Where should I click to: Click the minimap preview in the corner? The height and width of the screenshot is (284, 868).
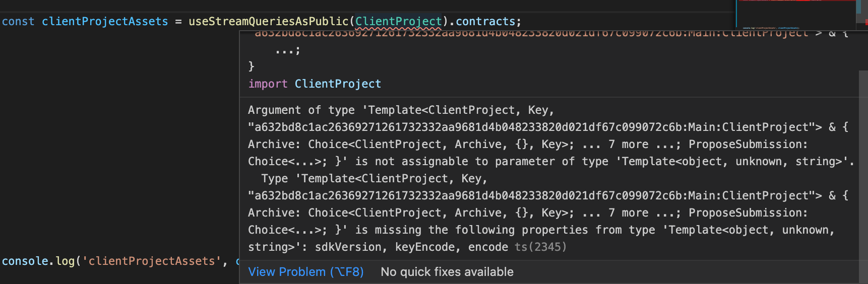tap(796, 14)
